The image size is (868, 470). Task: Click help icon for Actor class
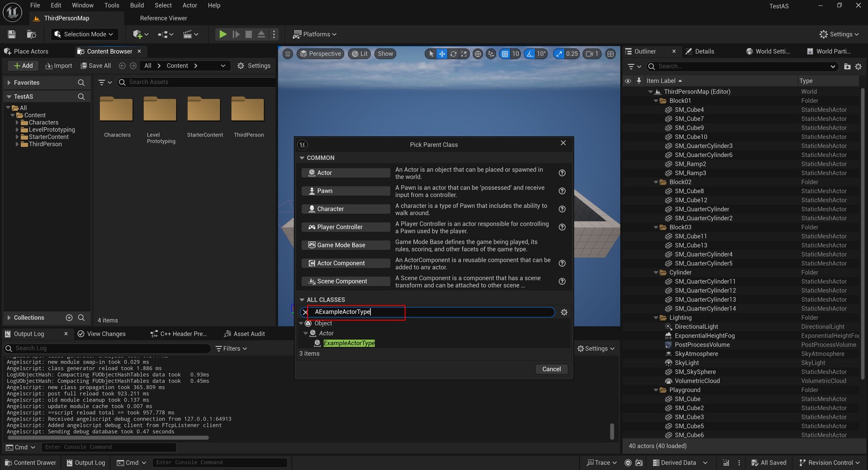click(562, 173)
